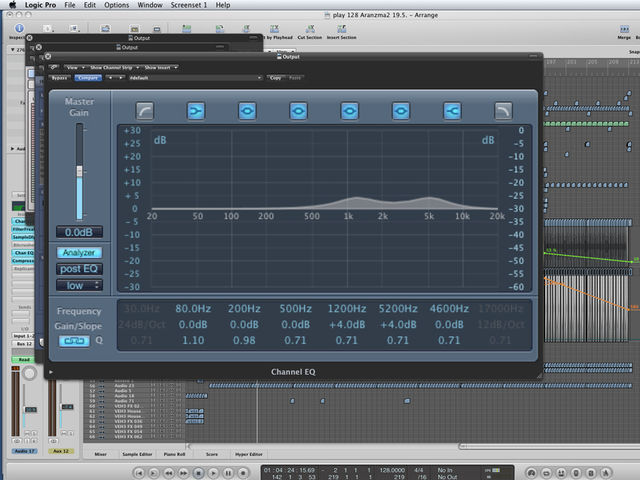Switch to the Piano Roll tab
Screen dimensions: 640x480
[x=174, y=454]
